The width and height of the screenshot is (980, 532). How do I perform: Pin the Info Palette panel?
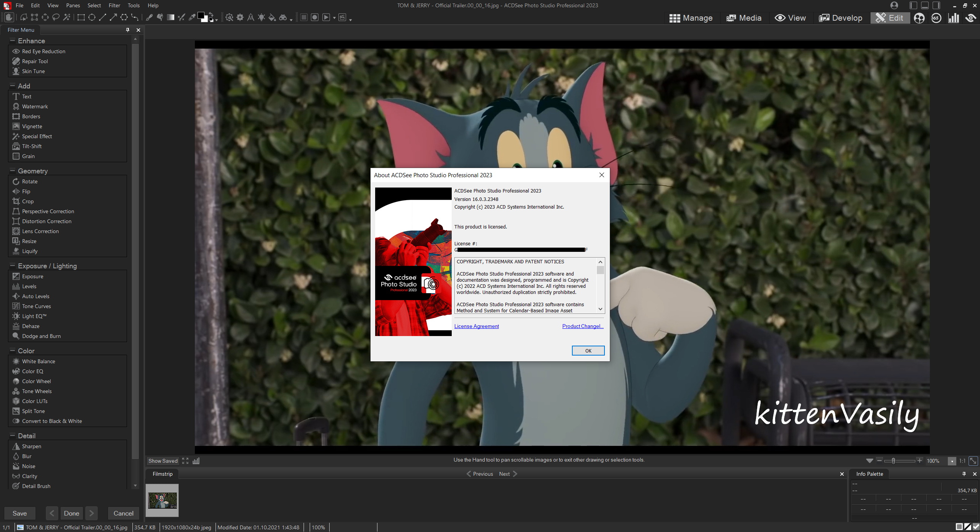coord(964,474)
